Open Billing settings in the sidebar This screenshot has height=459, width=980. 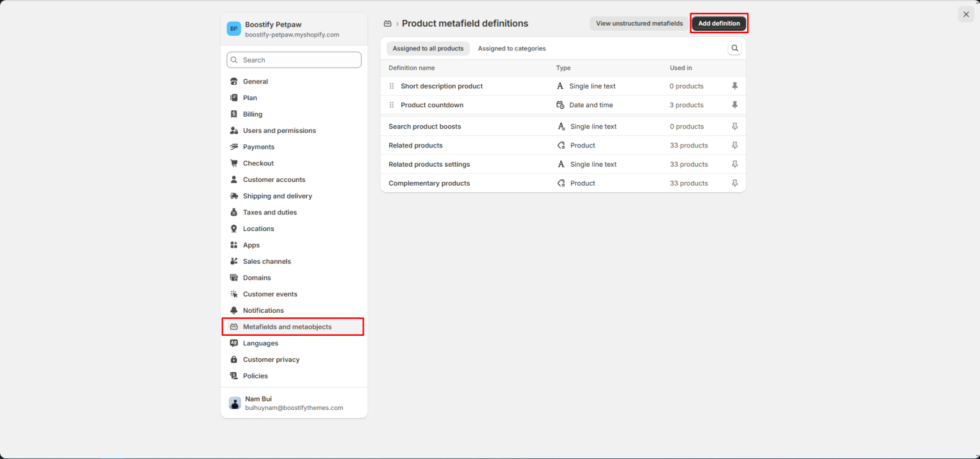(x=252, y=114)
